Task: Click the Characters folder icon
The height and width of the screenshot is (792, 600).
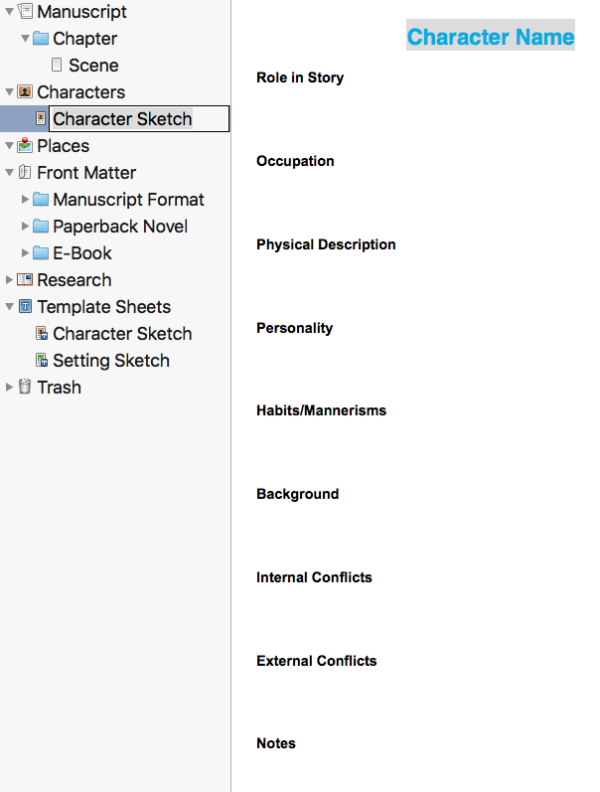Action: tap(25, 92)
